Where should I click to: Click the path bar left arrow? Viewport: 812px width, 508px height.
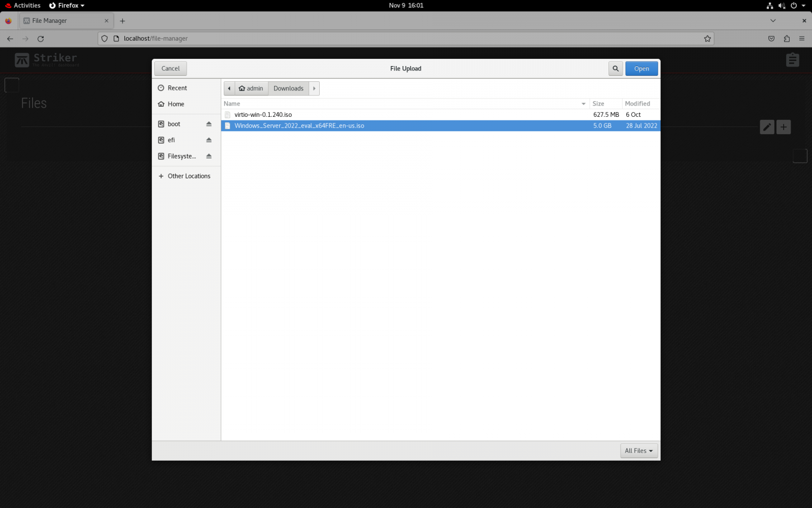[x=229, y=88]
